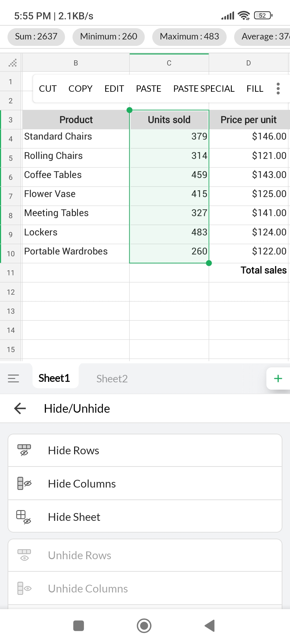Tap the Hide Rows icon
This screenshot has height=644, width=290.
(x=24, y=450)
